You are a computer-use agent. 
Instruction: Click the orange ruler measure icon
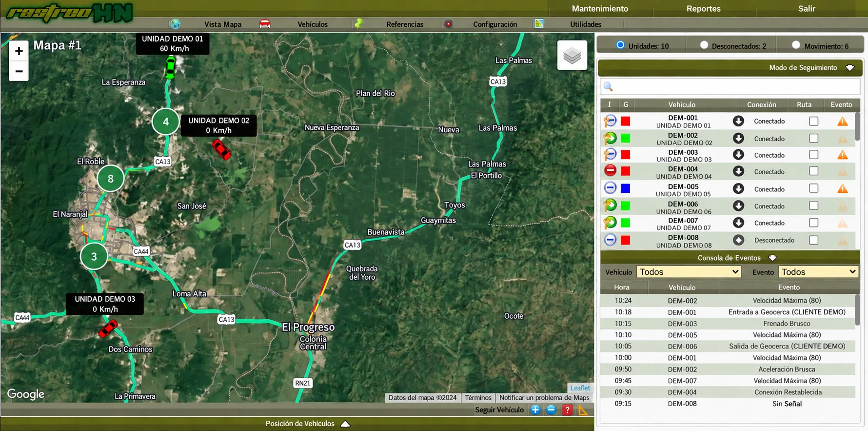[x=583, y=410]
